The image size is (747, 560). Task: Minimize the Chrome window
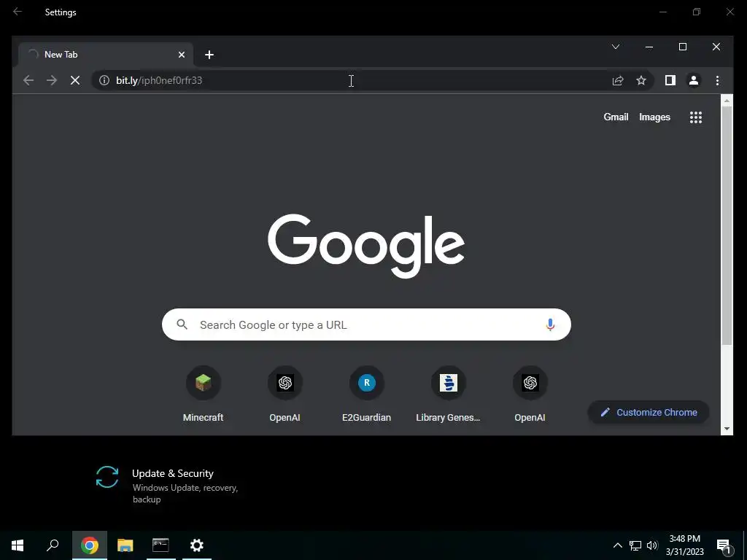pos(649,47)
